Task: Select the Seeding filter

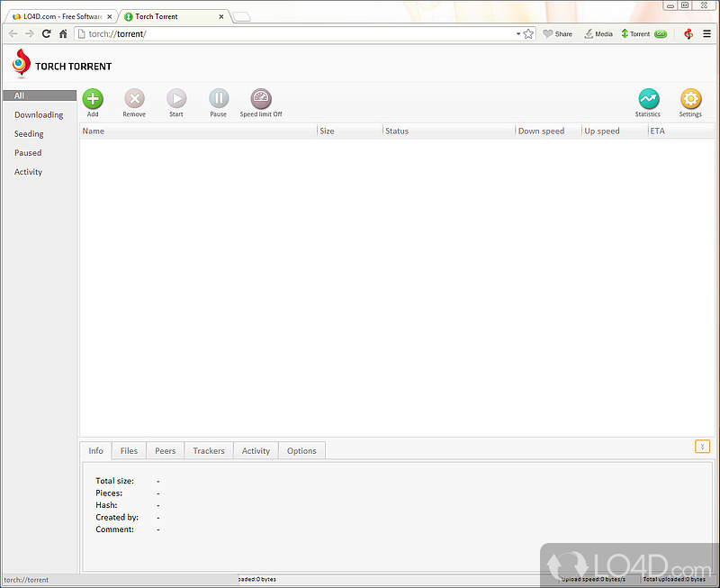Action: pyautogui.click(x=29, y=133)
